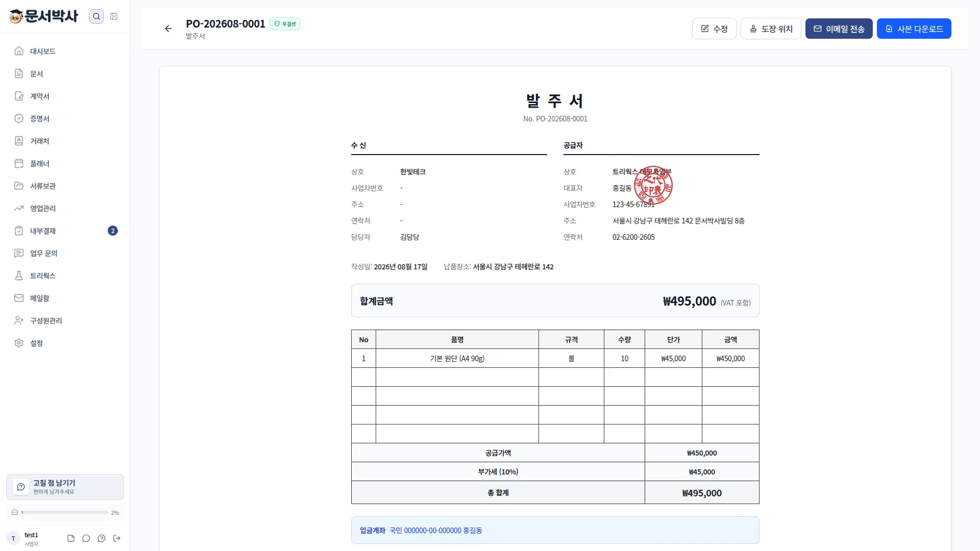
Task: Open the 고칠 점 남기기 feedback card
Action: tap(65, 487)
